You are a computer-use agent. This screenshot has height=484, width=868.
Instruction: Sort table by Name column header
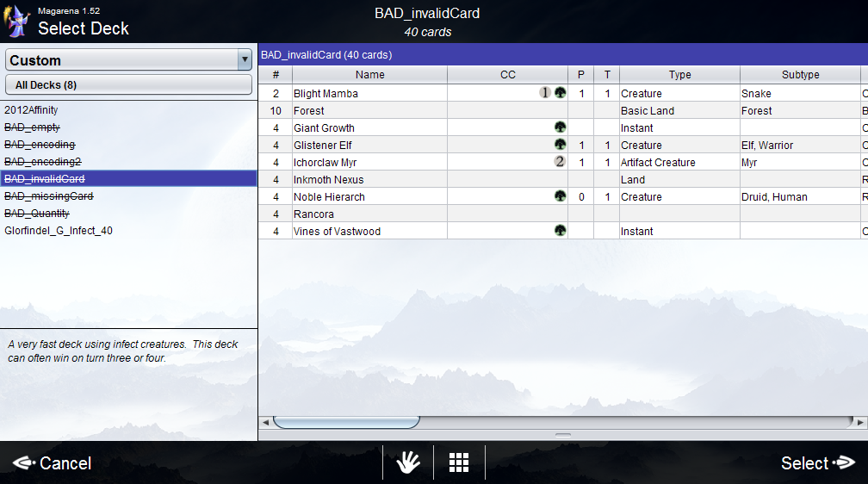coord(369,75)
